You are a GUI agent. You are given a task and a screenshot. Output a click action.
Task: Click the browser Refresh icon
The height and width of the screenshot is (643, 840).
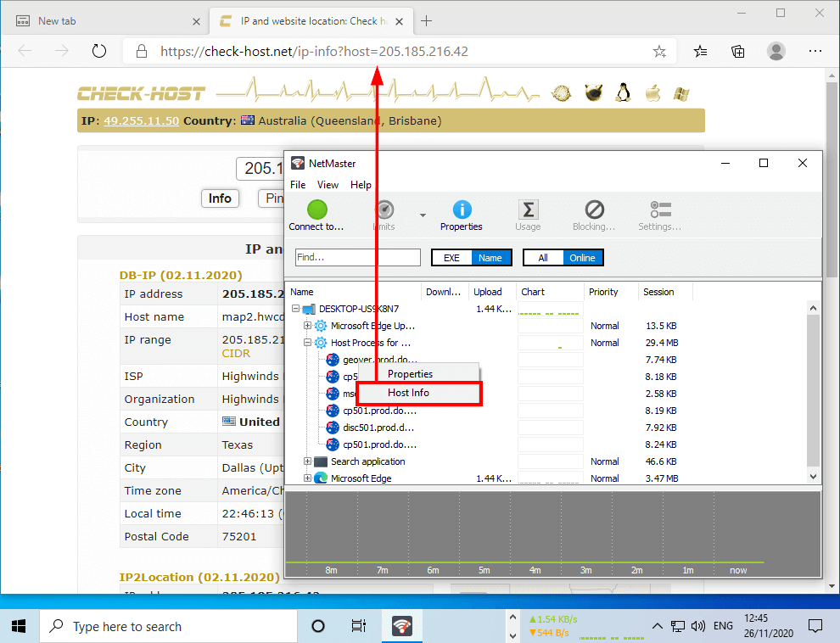click(x=99, y=52)
